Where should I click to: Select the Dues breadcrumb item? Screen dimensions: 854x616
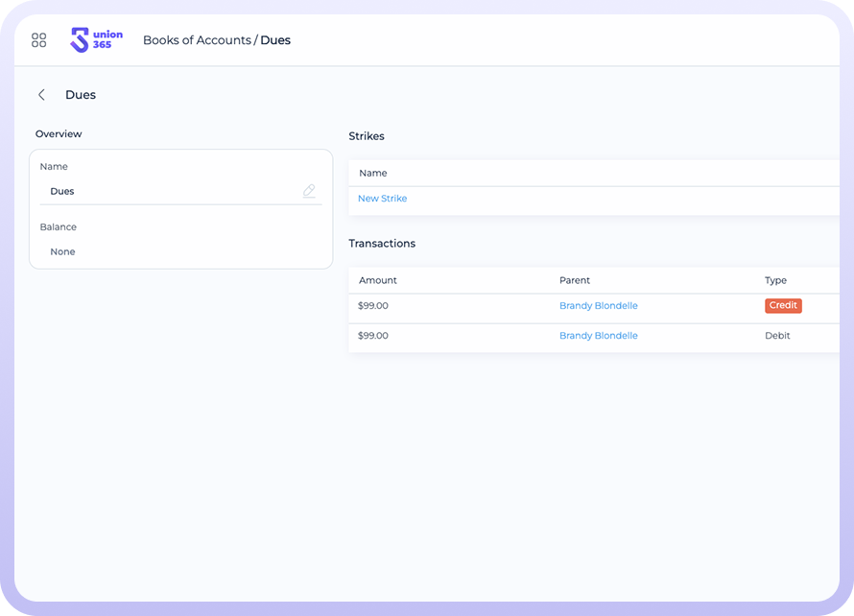(275, 40)
